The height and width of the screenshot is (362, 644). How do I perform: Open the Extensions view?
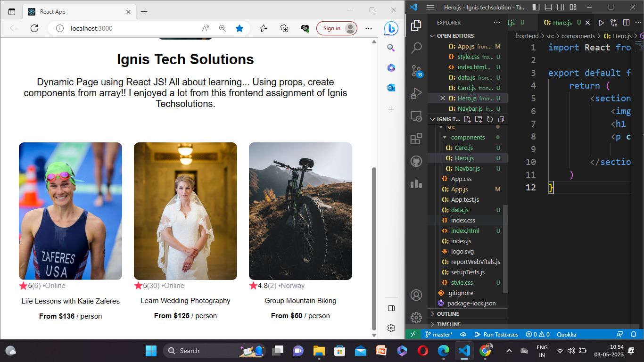[416, 139]
